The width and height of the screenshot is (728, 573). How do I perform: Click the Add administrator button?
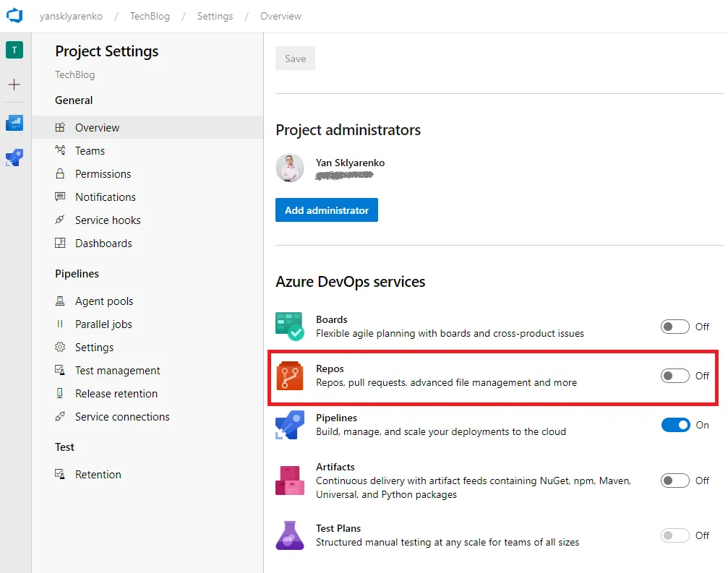[326, 210]
